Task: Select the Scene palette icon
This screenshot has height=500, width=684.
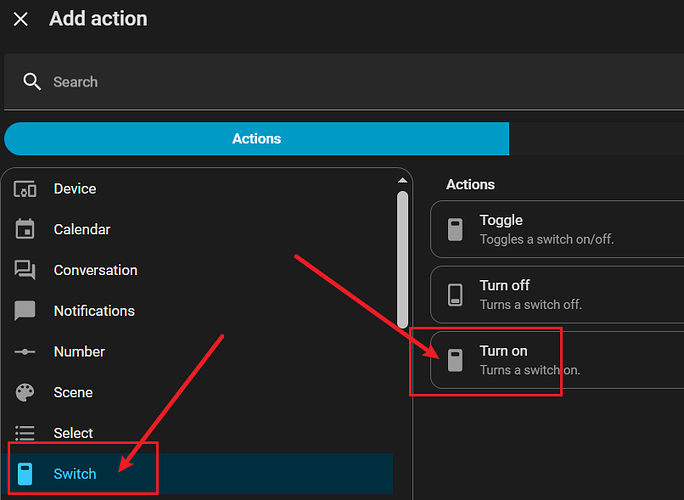Action: coord(25,392)
